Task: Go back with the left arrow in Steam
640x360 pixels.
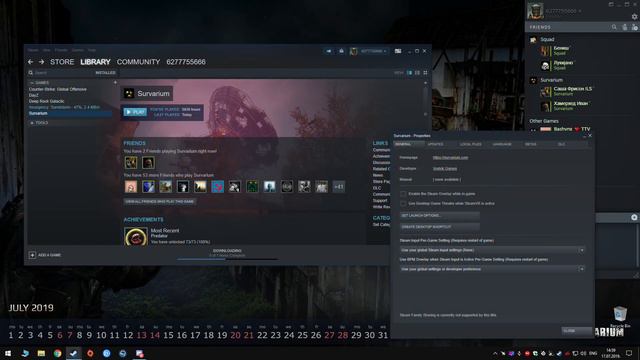Action: tap(31, 62)
